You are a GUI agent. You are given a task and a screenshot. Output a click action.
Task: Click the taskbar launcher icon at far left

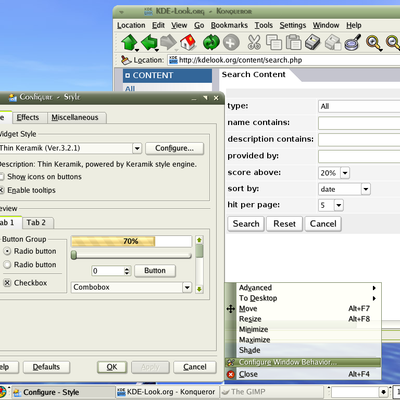click(x=2, y=392)
